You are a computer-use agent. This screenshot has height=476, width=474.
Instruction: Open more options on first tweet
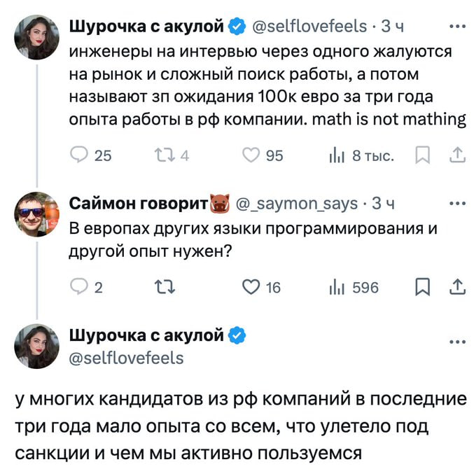pyautogui.click(x=456, y=27)
